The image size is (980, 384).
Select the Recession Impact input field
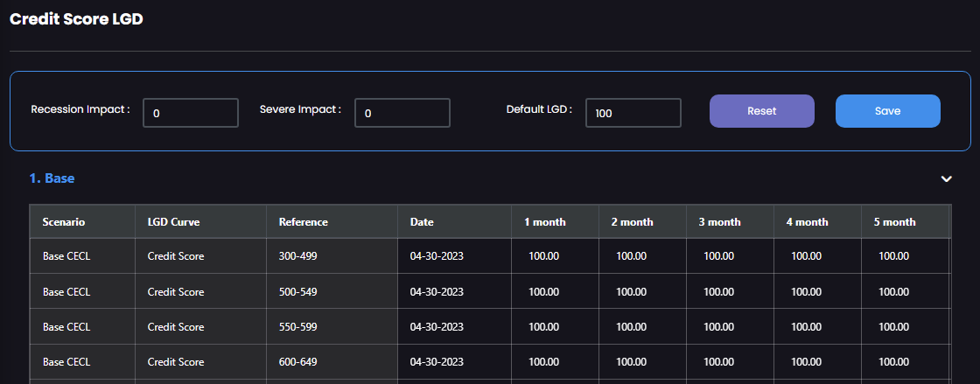(x=191, y=113)
